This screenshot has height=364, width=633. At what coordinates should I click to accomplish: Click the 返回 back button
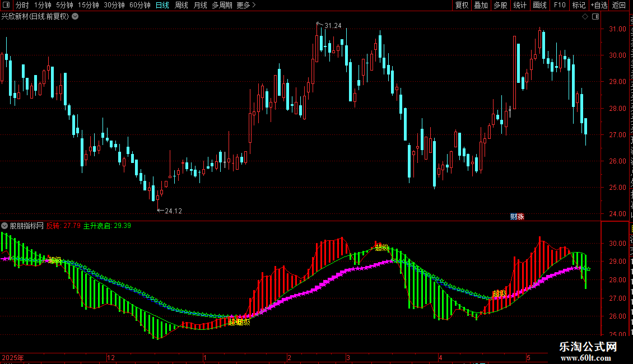(x=619, y=5)
